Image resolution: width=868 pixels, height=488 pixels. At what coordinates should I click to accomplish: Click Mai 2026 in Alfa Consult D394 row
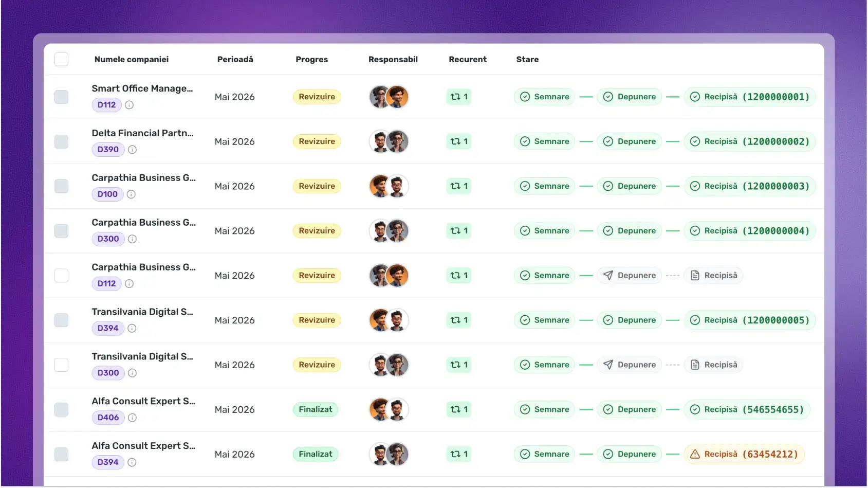[235, 454]
